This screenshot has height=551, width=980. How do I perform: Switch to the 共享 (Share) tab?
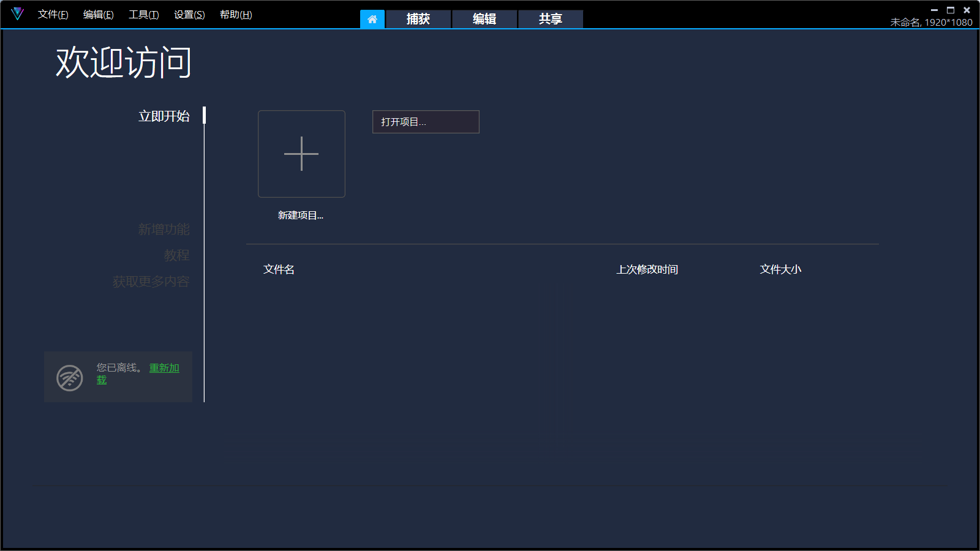click(550, 19)
